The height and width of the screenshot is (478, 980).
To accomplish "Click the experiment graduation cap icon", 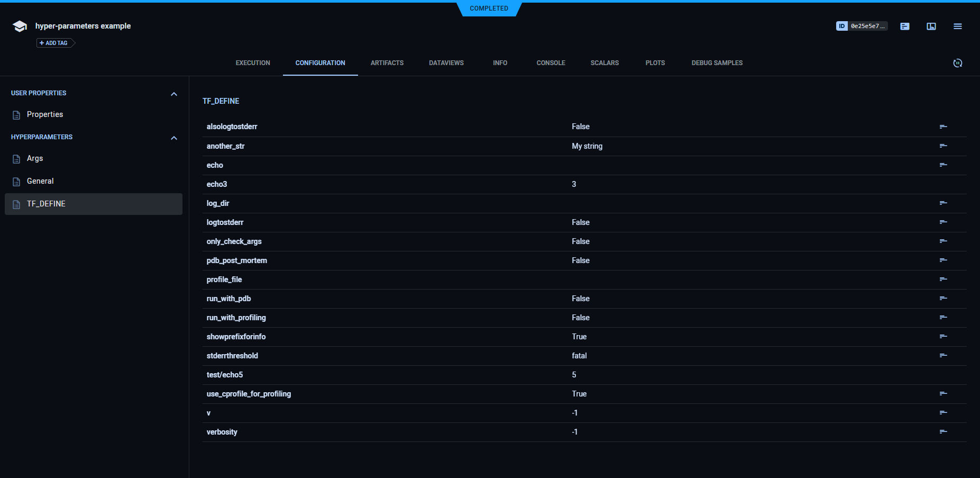I will (x=20, y=26).
